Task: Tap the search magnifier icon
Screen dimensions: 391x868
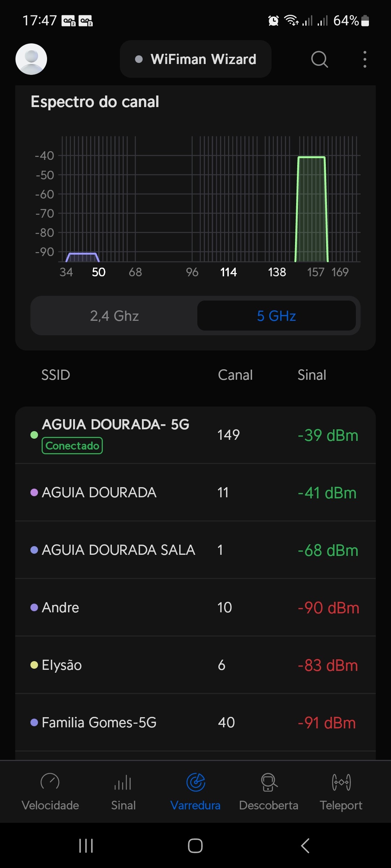Action: (319, 59)
